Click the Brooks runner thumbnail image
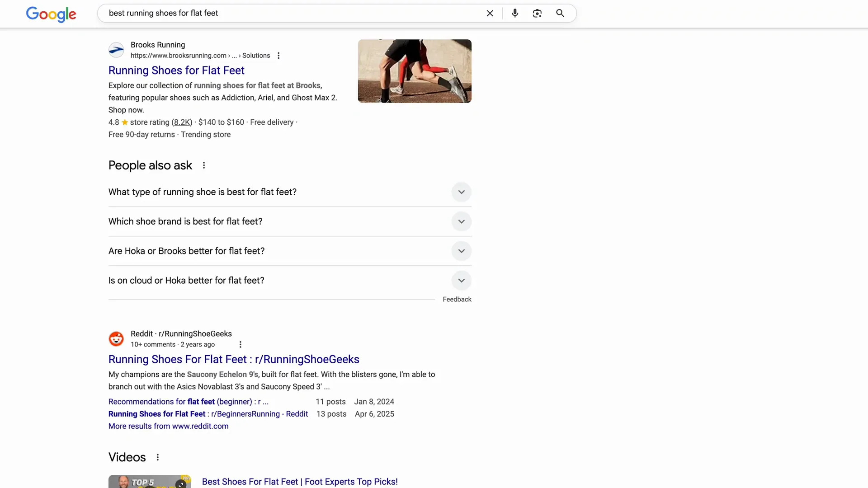 415,71
